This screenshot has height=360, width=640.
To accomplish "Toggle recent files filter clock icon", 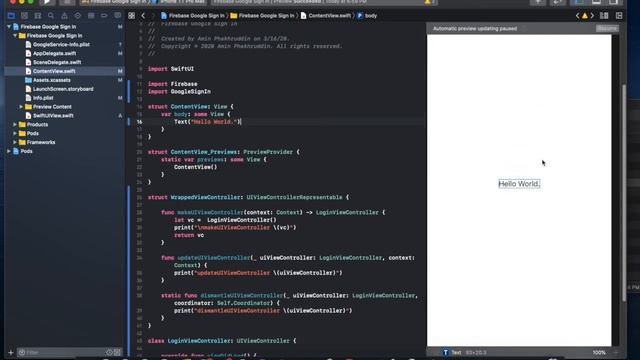I will point(109,352).
